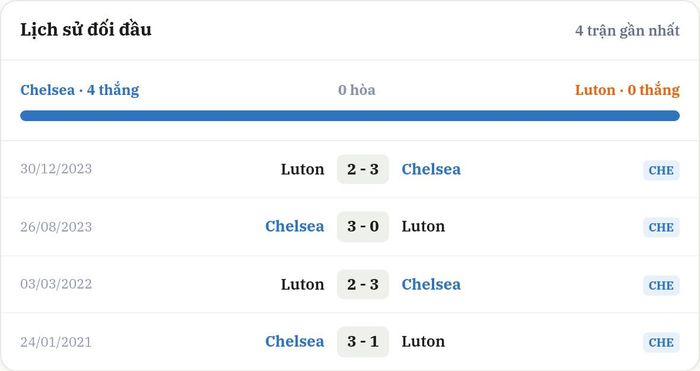700x371 pixels.
Task: Open Luton team link in 24/01/2021 row
Action: tap(423, 342)
